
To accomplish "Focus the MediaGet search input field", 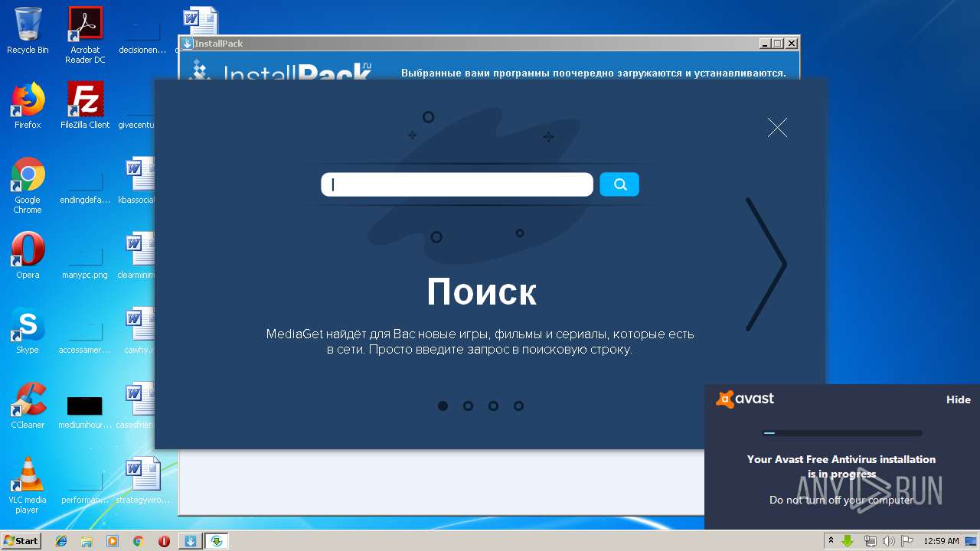I will click(x=457, y=184).
